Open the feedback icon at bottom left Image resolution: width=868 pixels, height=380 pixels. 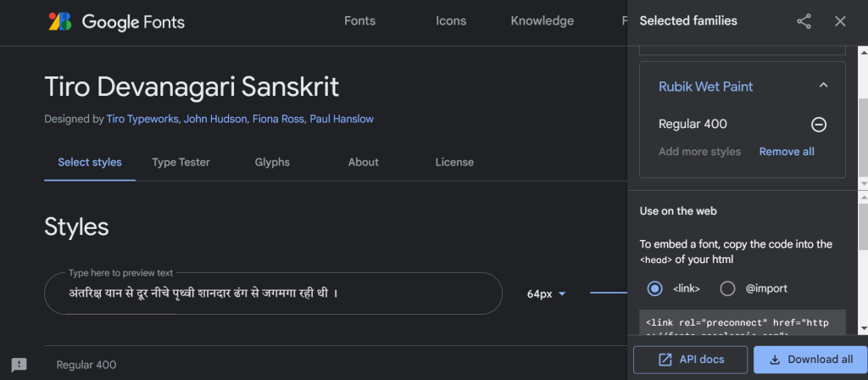click(19, 365)
